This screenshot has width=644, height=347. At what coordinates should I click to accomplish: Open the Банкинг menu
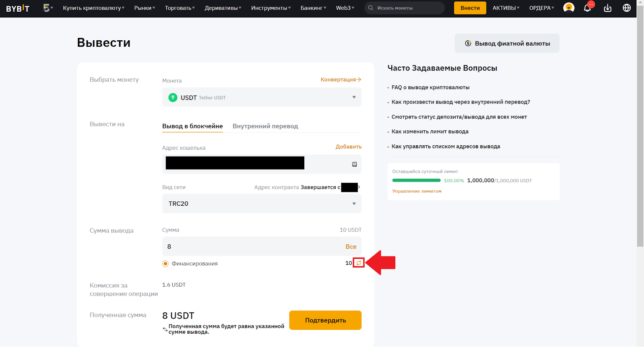point(313,8)
